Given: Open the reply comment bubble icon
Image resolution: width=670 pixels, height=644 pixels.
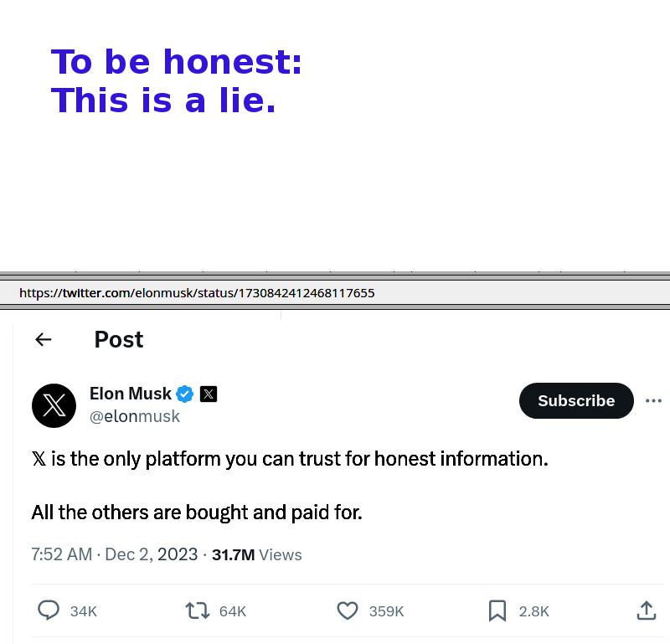Looking at the screenshot, I should tap(49, 611).
